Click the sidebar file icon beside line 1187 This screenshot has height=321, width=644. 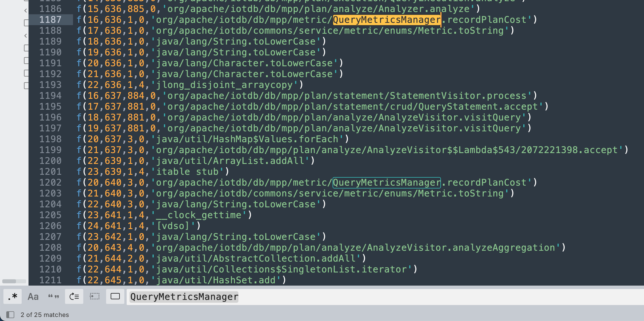pyautogui.click(x=26, y=23)
